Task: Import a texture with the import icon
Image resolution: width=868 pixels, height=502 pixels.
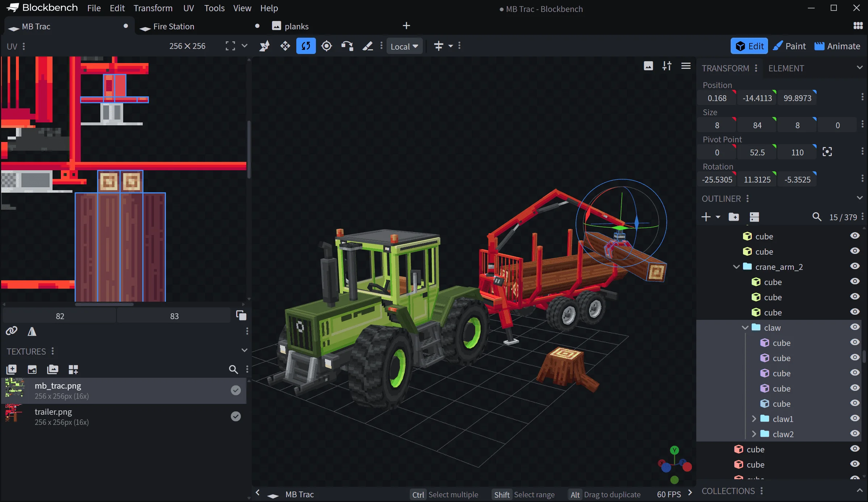Action: (32, 369)
